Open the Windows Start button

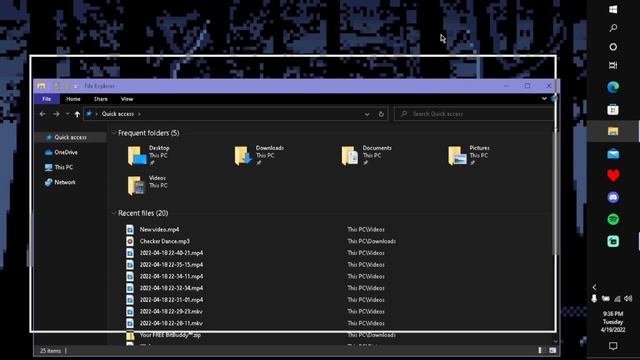pos(613,9)
